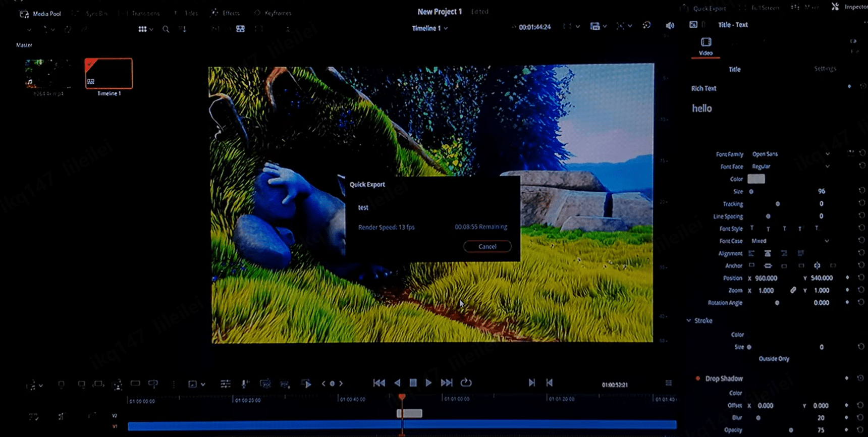Toggle the Inspector panel button
Screen dimensions: 868x437
849,7
